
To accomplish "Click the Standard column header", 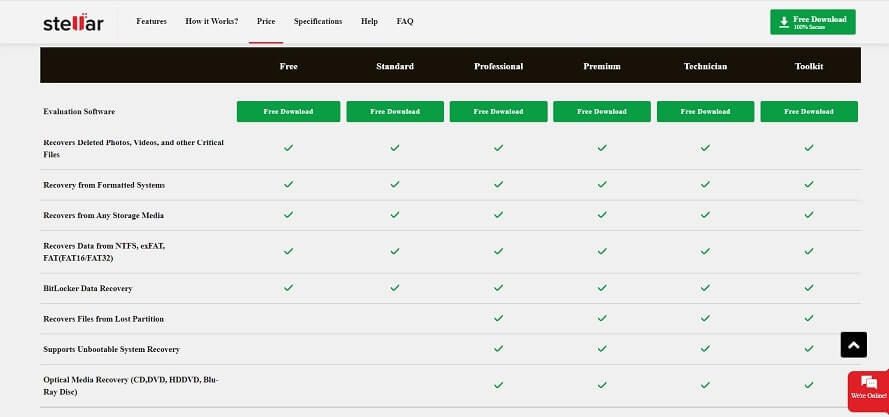I will click(395, 66).
